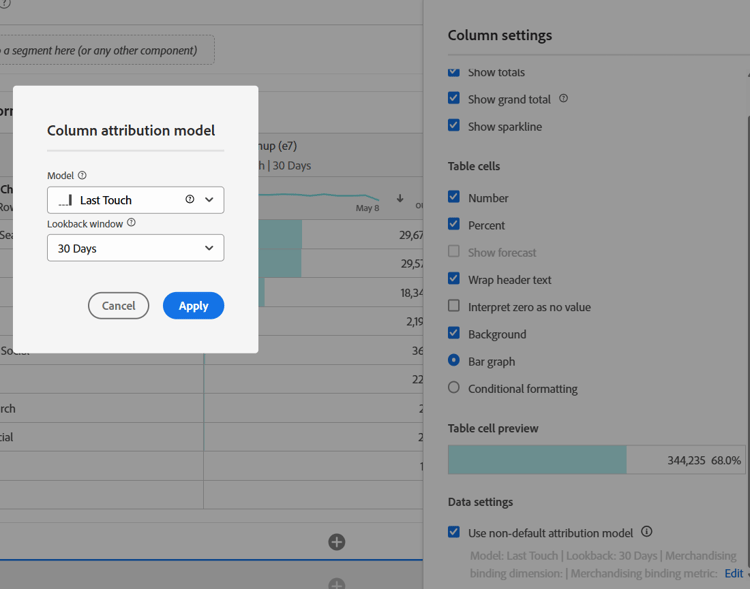
Task: Enable Interpret zero as no value
Action: tap(454, 307)
